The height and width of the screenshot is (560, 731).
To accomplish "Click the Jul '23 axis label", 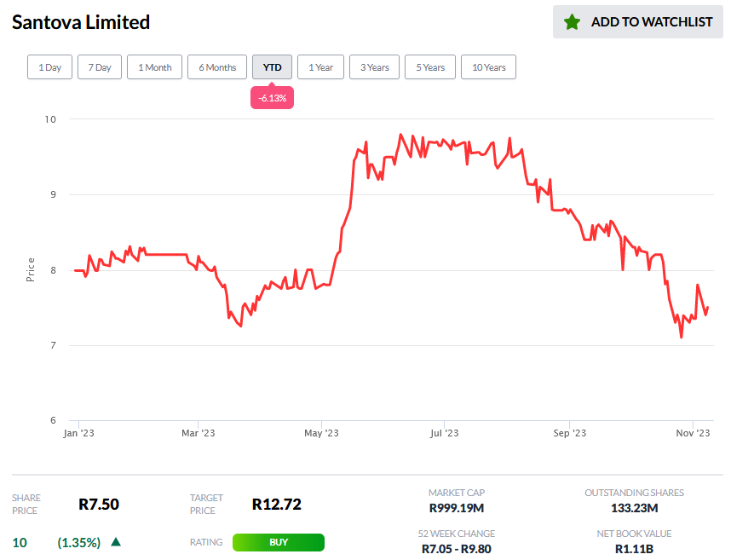I will tap(444, 433).
